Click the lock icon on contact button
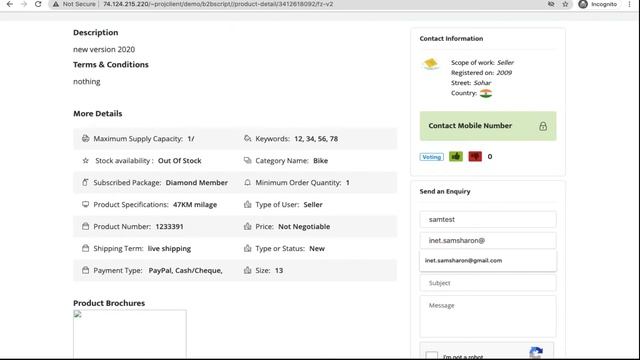 [x=542, y=126]
